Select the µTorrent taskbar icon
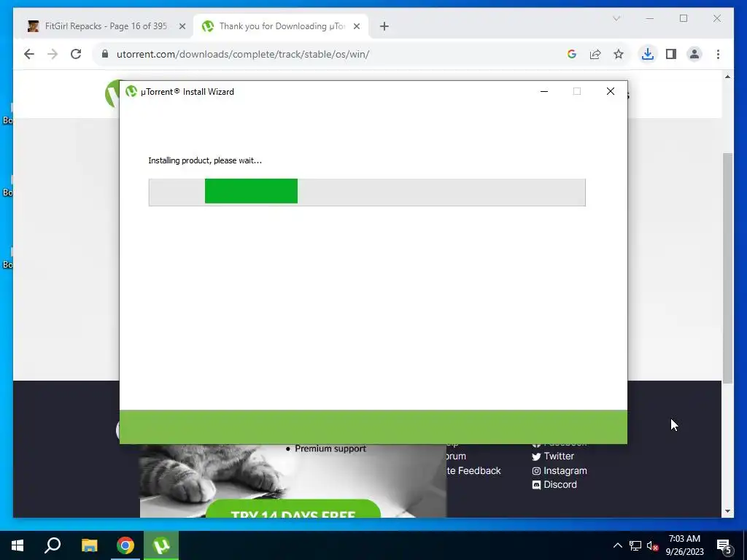 pyautogui.click(x=161, y=545)
